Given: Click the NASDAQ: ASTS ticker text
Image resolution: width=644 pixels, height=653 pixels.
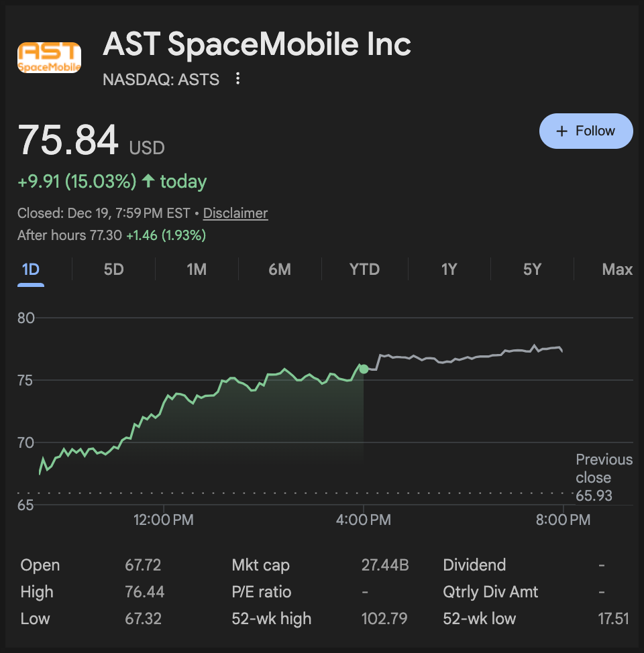Looking at the screenshot, I should (161, 79).
